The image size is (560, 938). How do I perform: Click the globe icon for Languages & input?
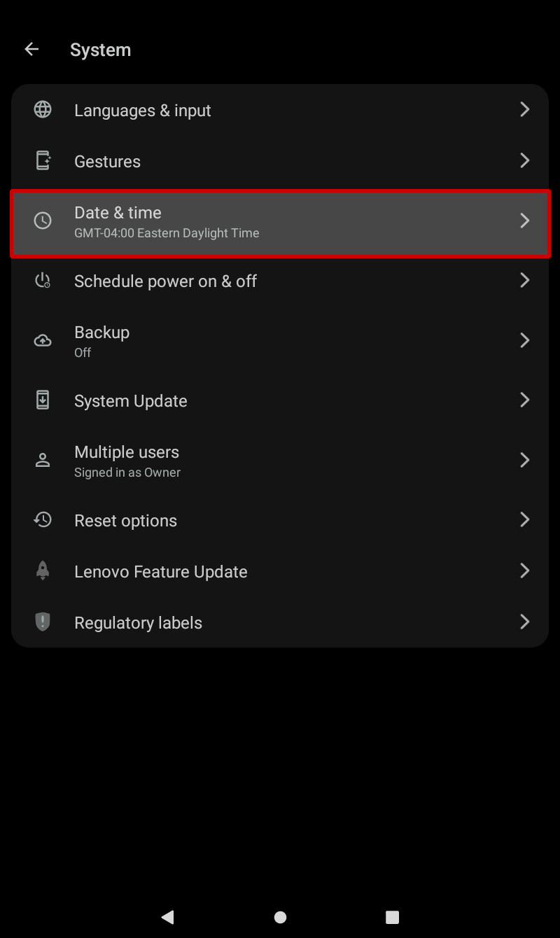point(43,109)
